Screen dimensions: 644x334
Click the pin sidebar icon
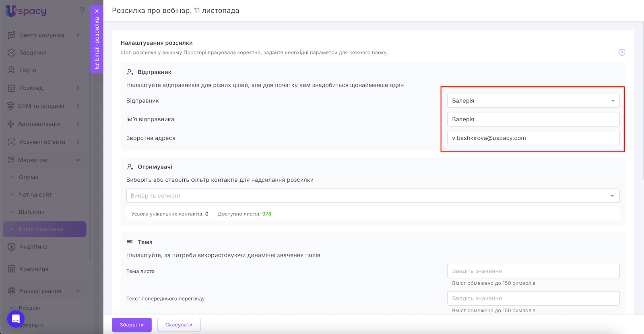[x=82, y=10]
